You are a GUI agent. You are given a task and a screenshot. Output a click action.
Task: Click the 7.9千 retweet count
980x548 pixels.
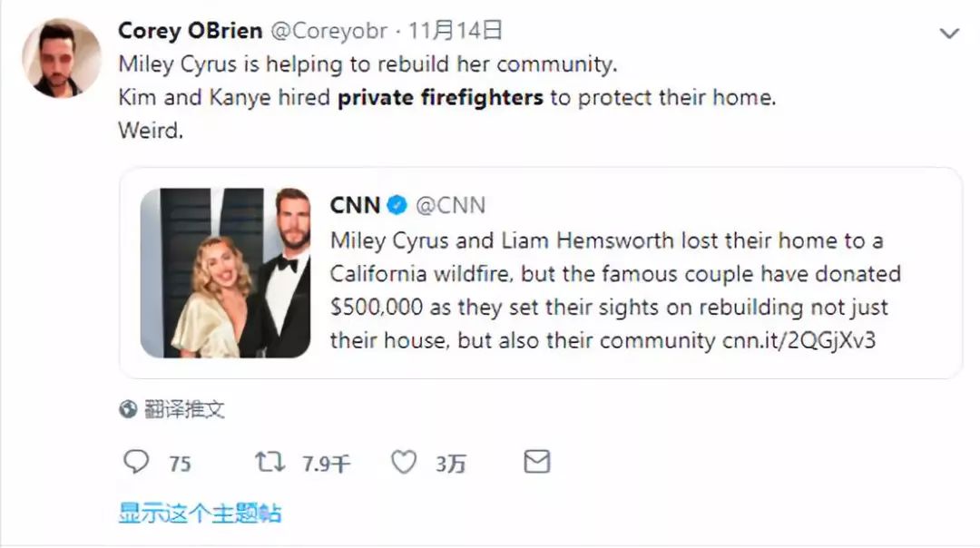tap(326, 464)
